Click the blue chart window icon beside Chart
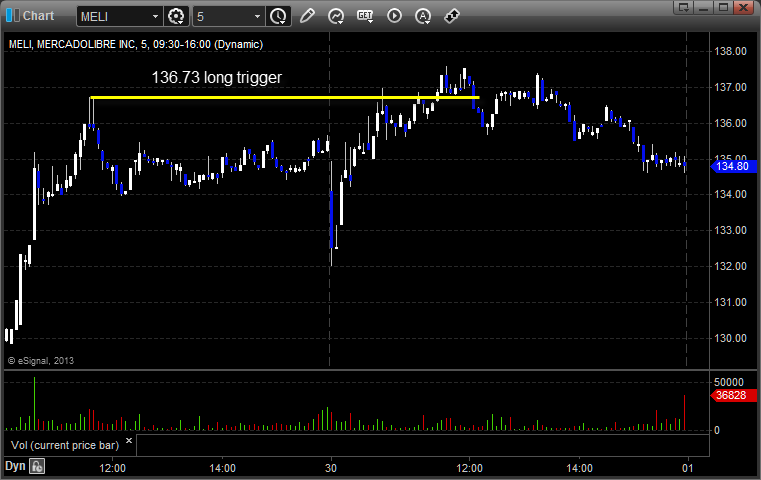Screen dimensions: 761x480 click(x=13, y=16)
